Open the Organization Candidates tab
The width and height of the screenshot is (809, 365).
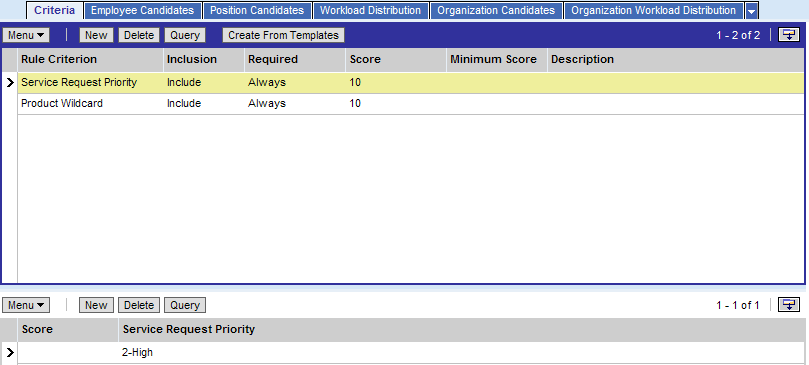coord(496,10)
